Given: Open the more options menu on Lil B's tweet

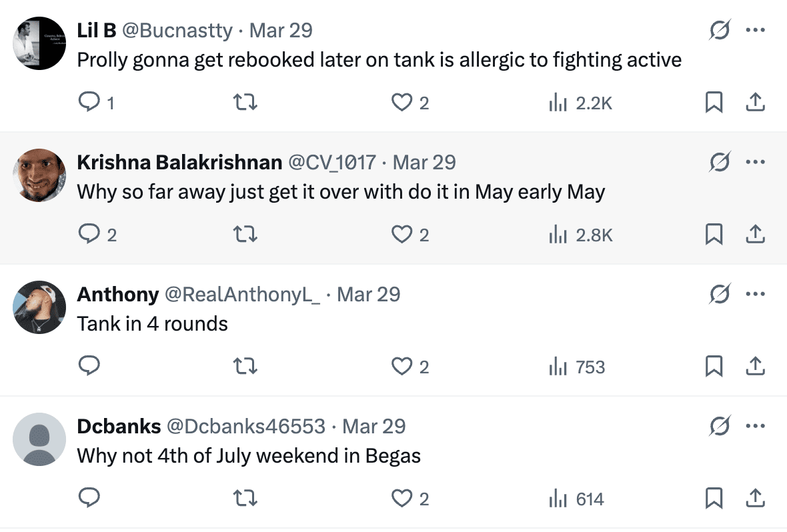Looking at the screenshot, I should tap(756, 29).
